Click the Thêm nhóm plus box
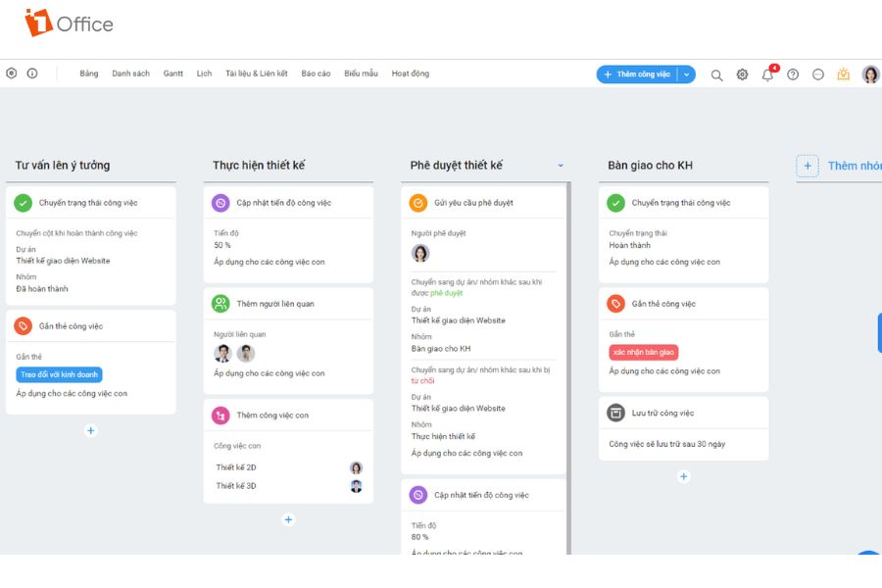 [x=808, y=166]
